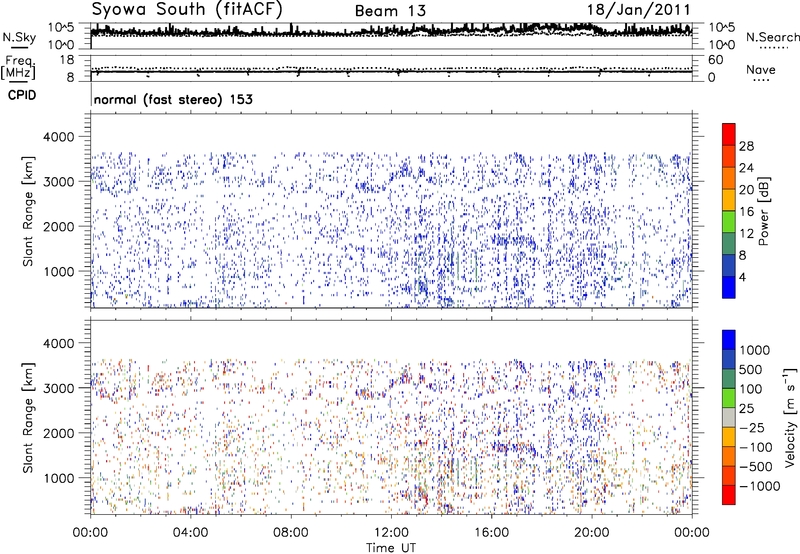Click the "-1000" velocity colorbar label
This screenshot has height=554, width=800.
coord(760,486)
